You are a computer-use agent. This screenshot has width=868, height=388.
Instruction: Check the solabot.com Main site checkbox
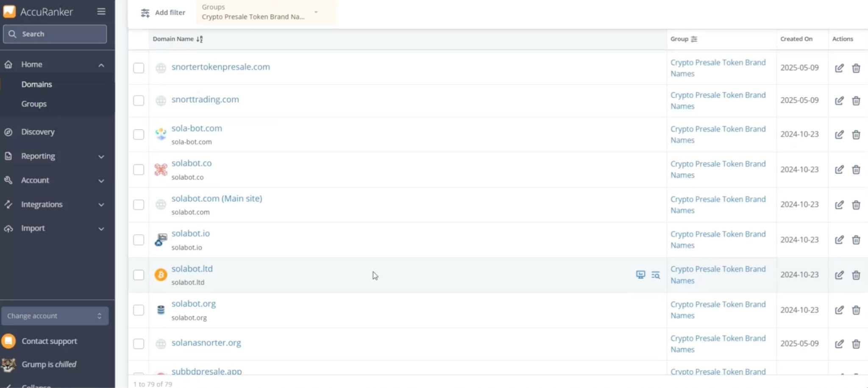tap(139, 205)
